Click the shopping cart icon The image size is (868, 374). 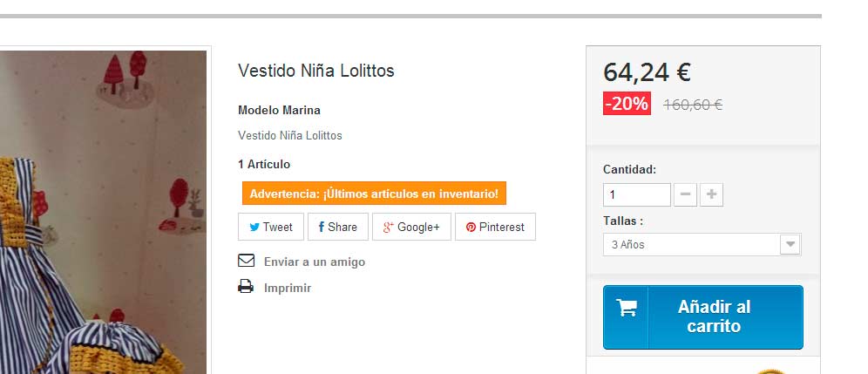point(626,308)
